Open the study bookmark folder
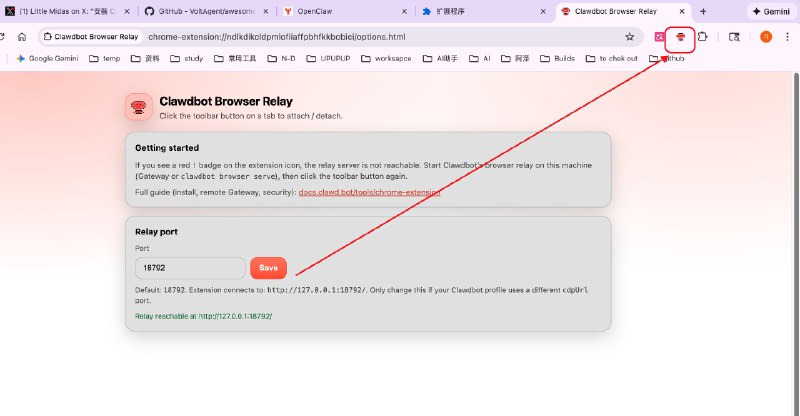This screenshot has width=800, height=416. click(x=187, y=59)
